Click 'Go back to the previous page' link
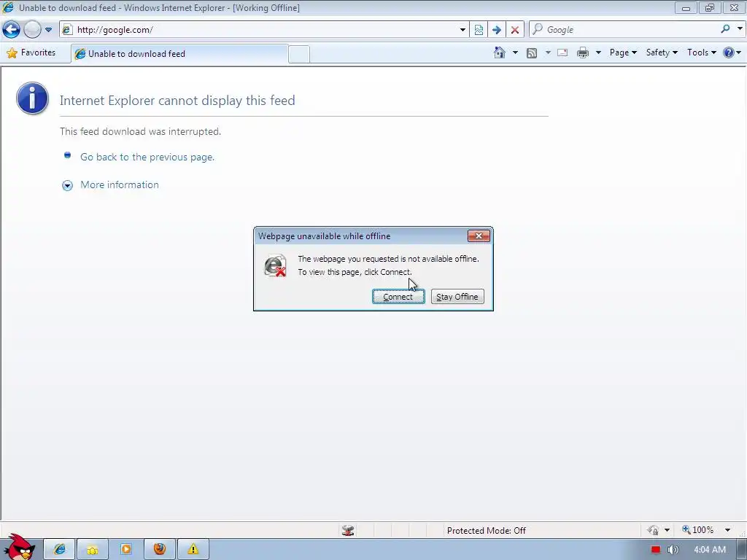 pyautogui.click(x=147, y=157)
